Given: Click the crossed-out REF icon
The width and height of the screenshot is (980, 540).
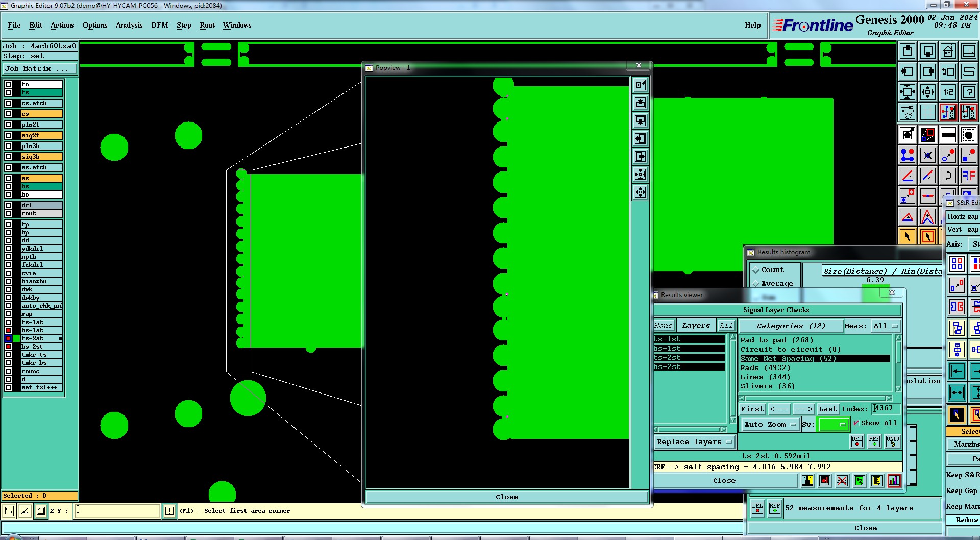Looking at the screenshot, I should coord(842,480).
